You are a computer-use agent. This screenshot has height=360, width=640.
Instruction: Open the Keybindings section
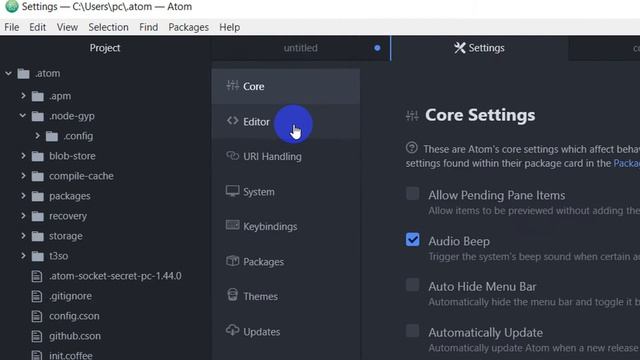286,227
